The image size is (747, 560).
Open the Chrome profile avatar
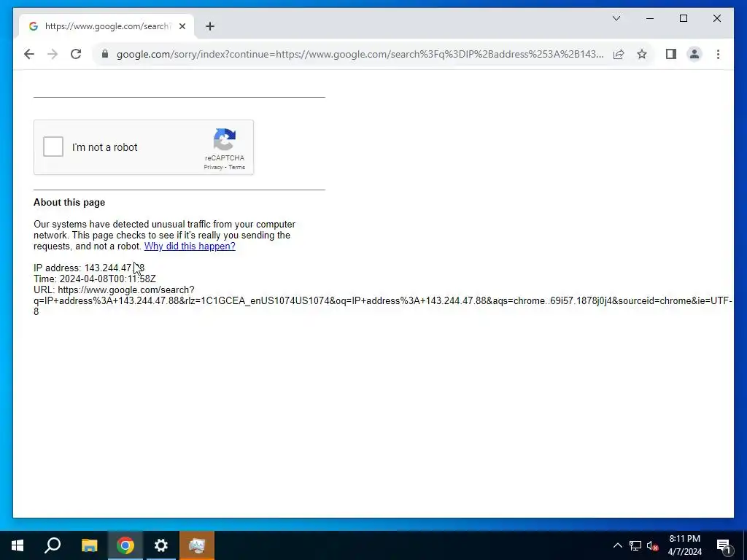coord(694,54)
